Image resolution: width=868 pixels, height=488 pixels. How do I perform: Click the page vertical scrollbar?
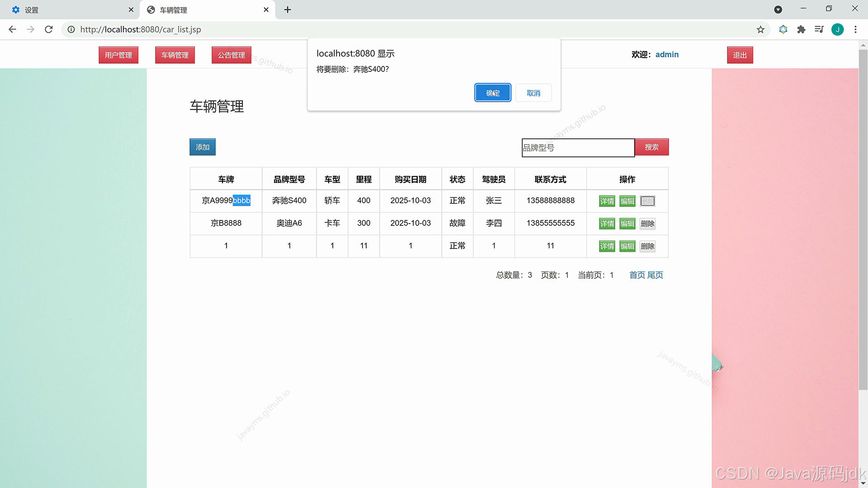[x=863, y=219]
